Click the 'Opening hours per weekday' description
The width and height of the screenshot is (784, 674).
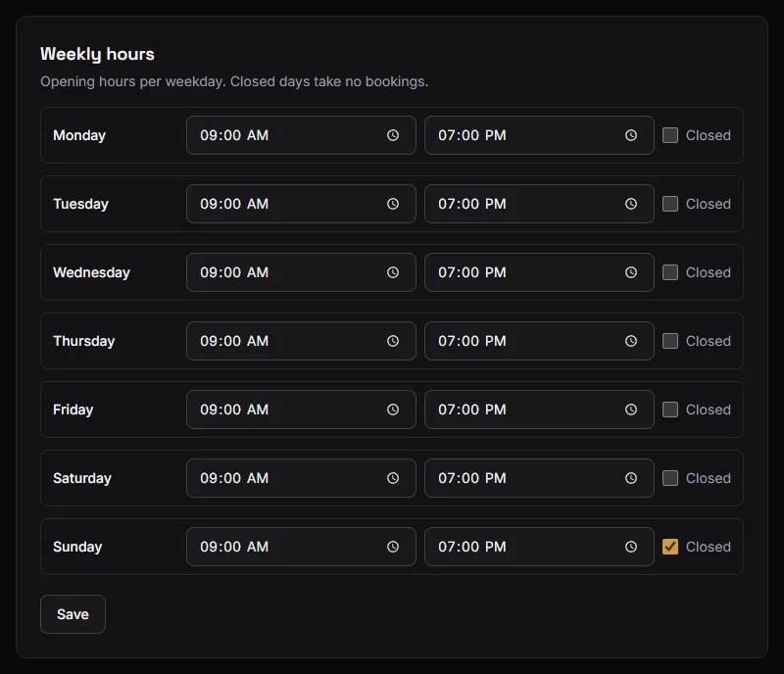coord(234,81)
